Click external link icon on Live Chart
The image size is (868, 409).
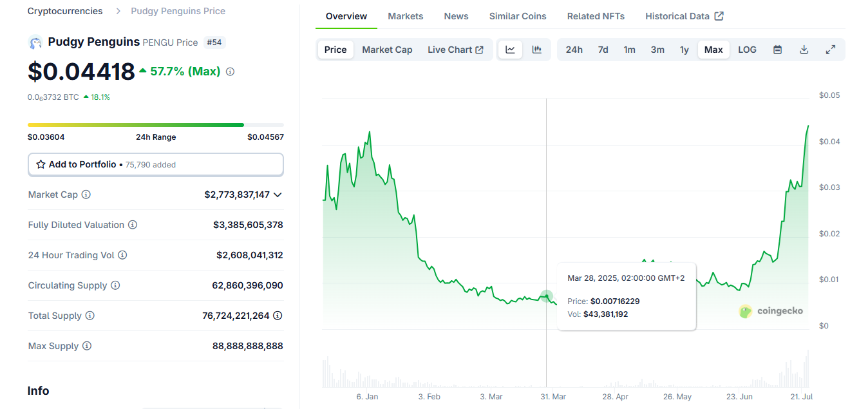click(479, 50)
